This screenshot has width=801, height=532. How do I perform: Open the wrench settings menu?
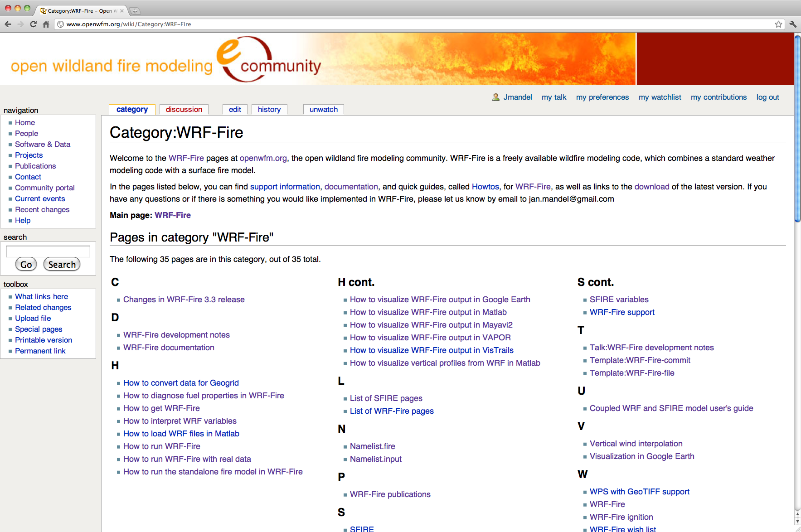click(x=793, y=24)
